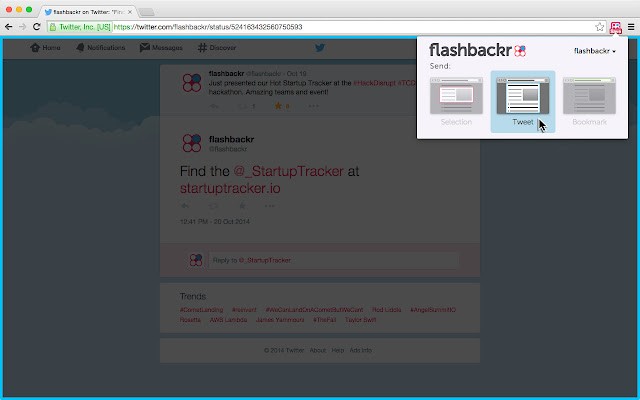Click the 12:41 PM - 20 Oct 2014 timestamp
This screenshot has height=400, width=640.
click(x=215, y=222)
